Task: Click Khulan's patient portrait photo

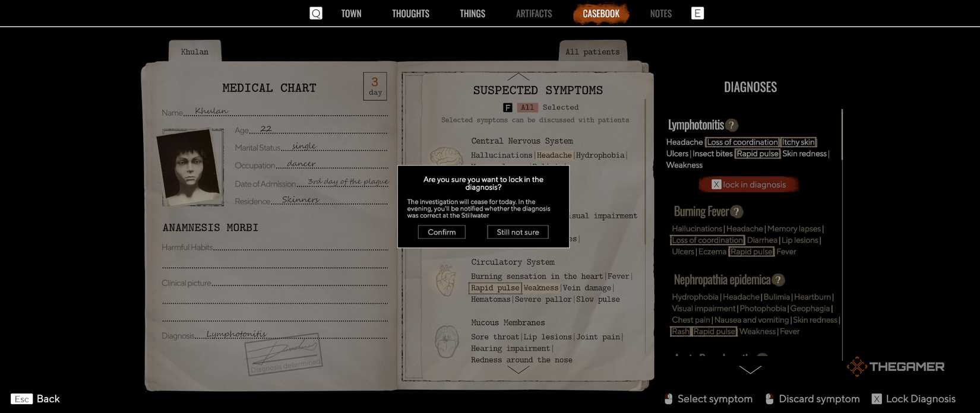Action: pyautogui.click(x=190, y=167)
